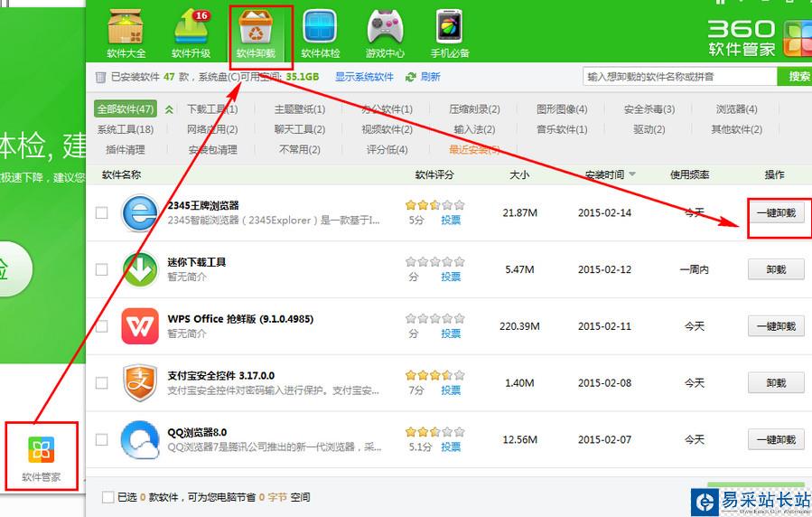
Task: Click 一键卸载 for 2345王牌浏览器
Action: click(x=776, y=213)
